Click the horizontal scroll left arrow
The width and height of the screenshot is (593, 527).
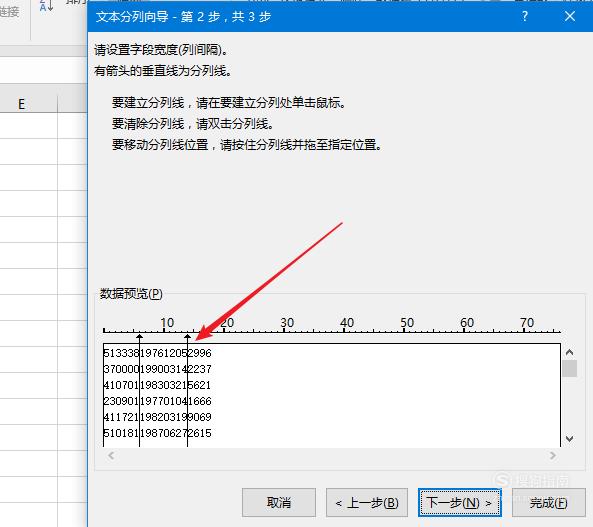pyautogui.click(x=111, y=455)
